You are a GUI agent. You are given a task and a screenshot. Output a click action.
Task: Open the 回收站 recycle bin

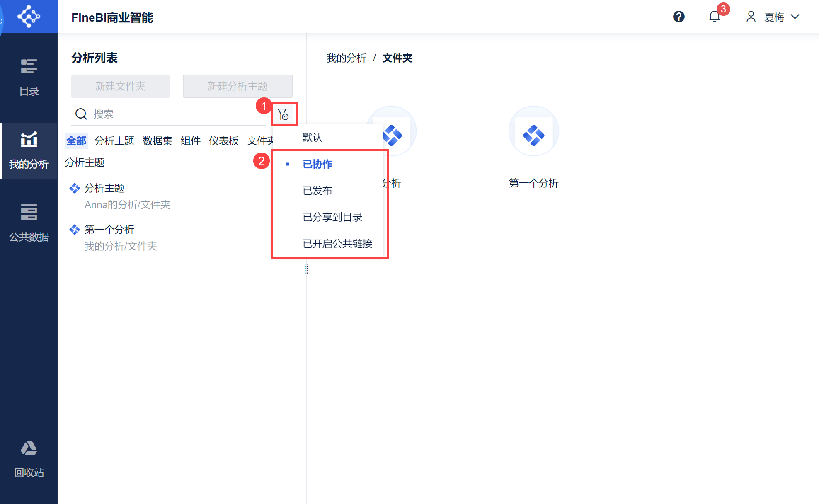(29, 458)
